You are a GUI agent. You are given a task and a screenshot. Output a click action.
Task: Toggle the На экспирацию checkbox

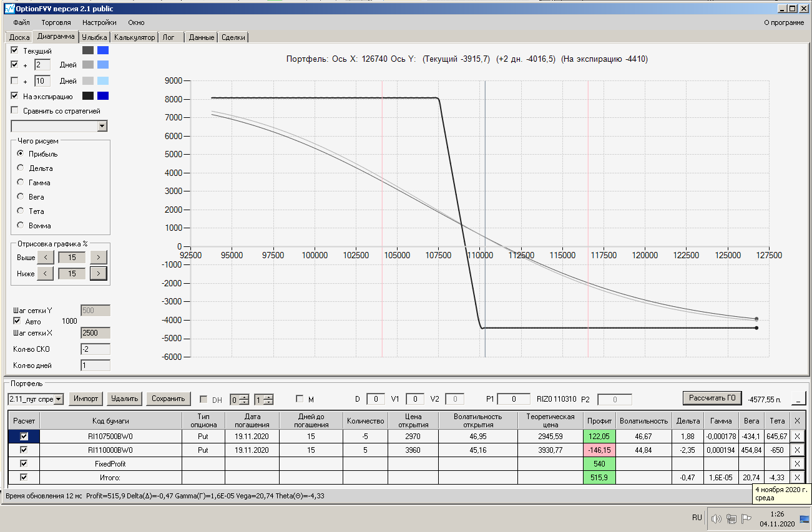coord(15,96)
